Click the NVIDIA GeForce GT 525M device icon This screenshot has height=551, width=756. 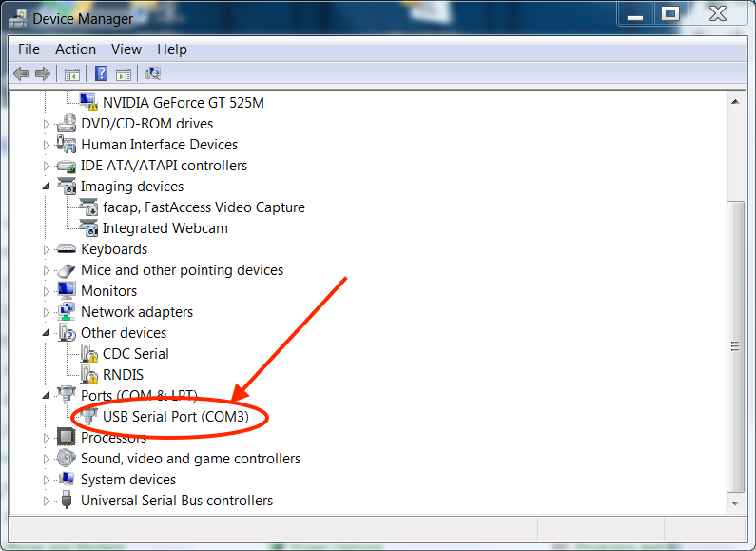click(88, 102)
